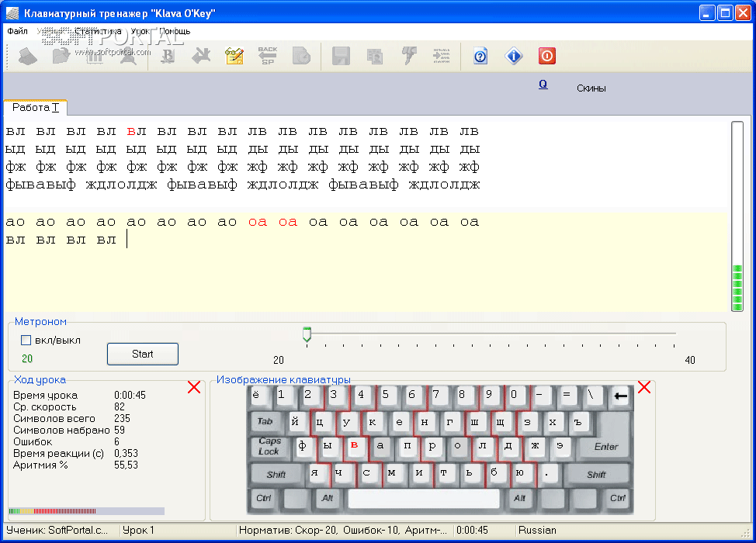Open help with the blue question mark icon
This screenshot has width=756, height=543.
[480, 57]
